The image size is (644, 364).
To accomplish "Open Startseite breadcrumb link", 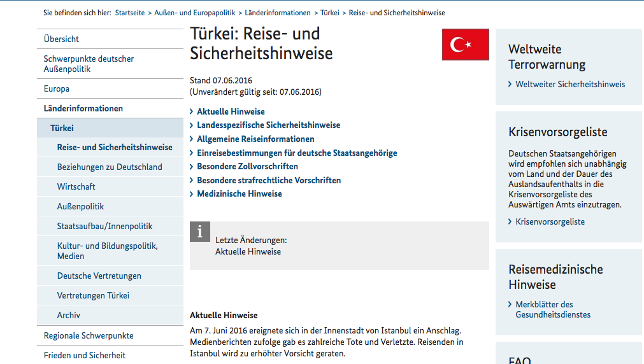I will (130, 13).
